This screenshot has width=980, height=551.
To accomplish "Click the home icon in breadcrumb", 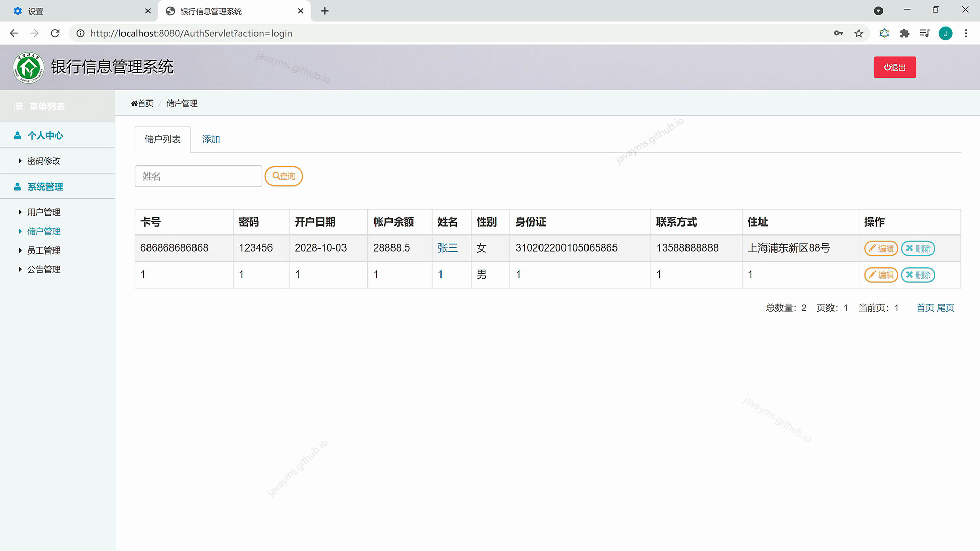I will (134, 103).
